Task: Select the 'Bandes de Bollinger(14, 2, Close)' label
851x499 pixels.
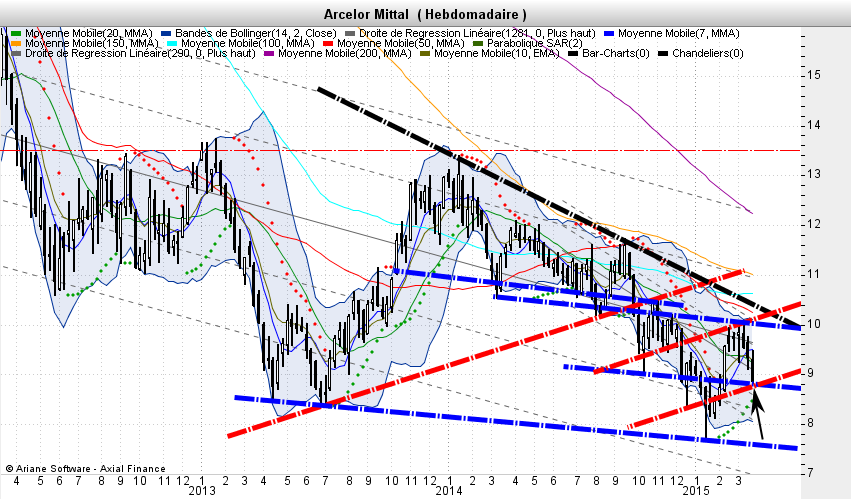Action: click(x=256, y=34)
